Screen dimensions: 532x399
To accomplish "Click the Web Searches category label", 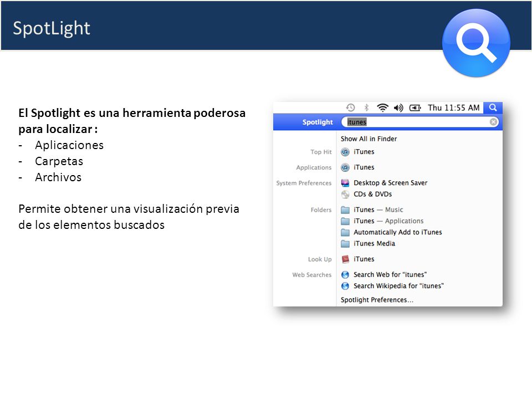I will 312,274.
